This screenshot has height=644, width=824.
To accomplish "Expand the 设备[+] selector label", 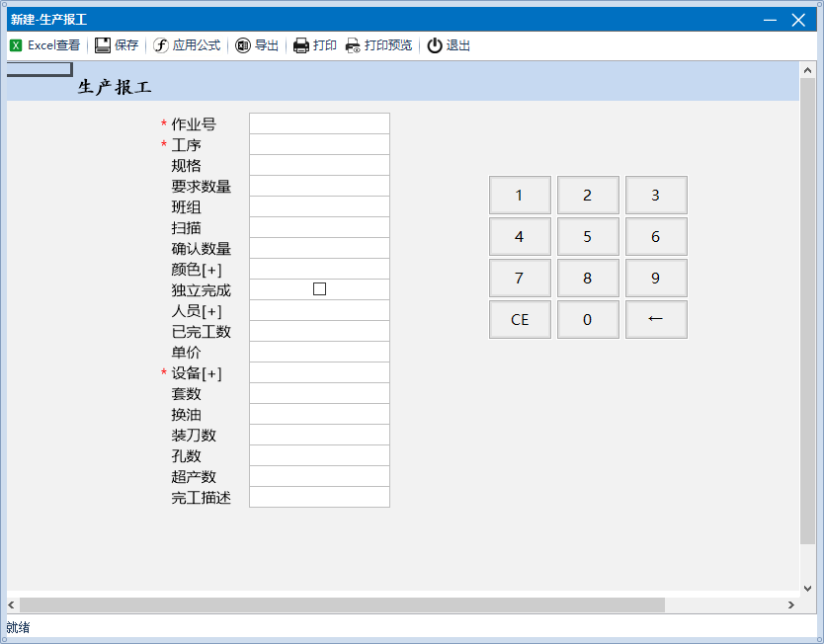I will point(196,373).
